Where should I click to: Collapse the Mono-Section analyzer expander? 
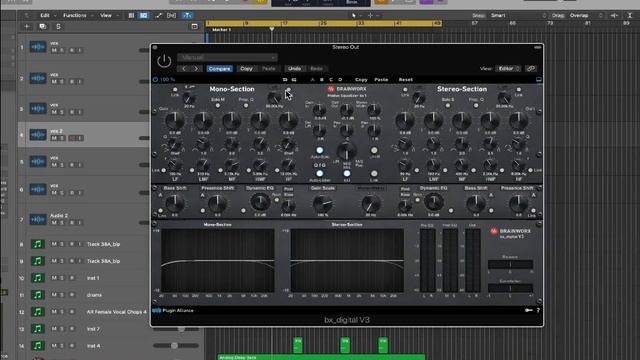coord(154,224)
